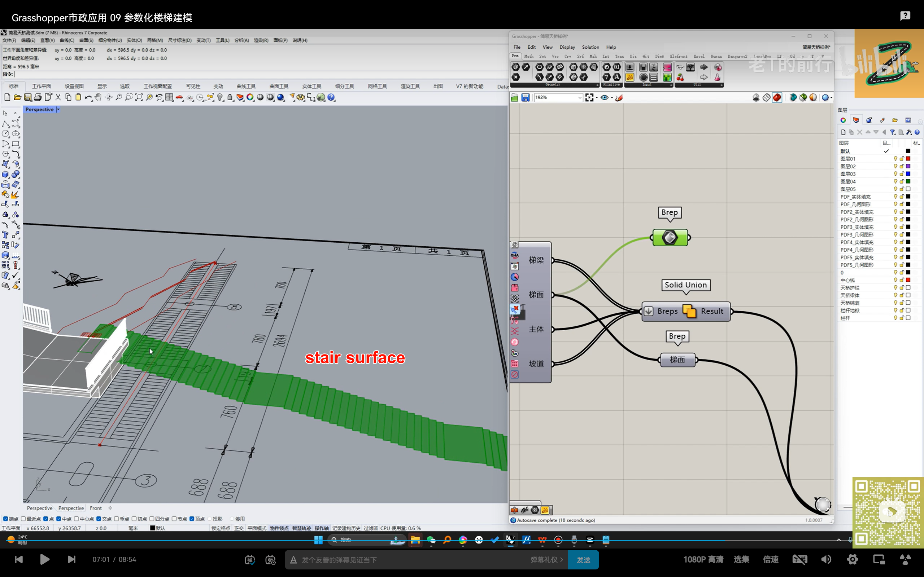This screenshot has width=924, height=577.
Task: Open the Solution menu in Grasshopper
Action: [x=590, y=47]
